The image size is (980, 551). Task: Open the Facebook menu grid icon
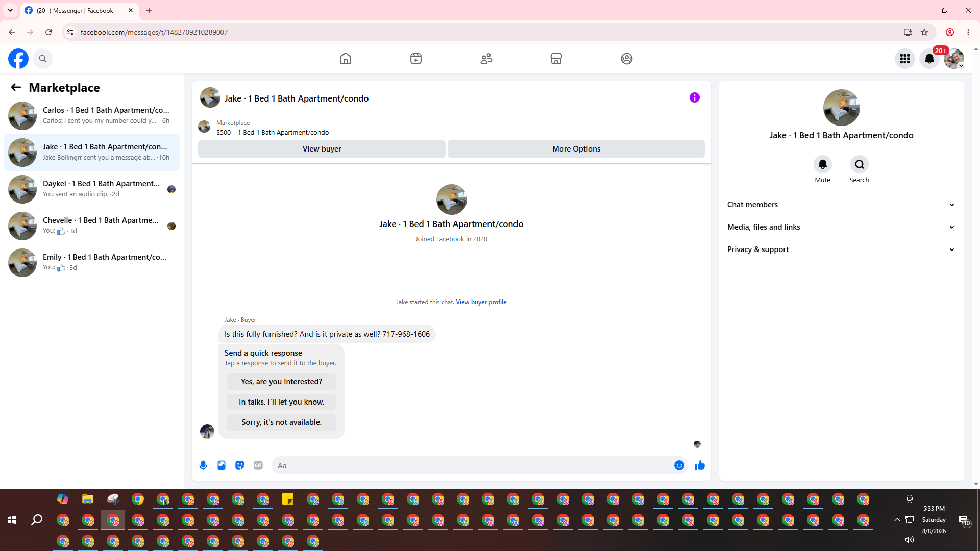coord(905,59)
